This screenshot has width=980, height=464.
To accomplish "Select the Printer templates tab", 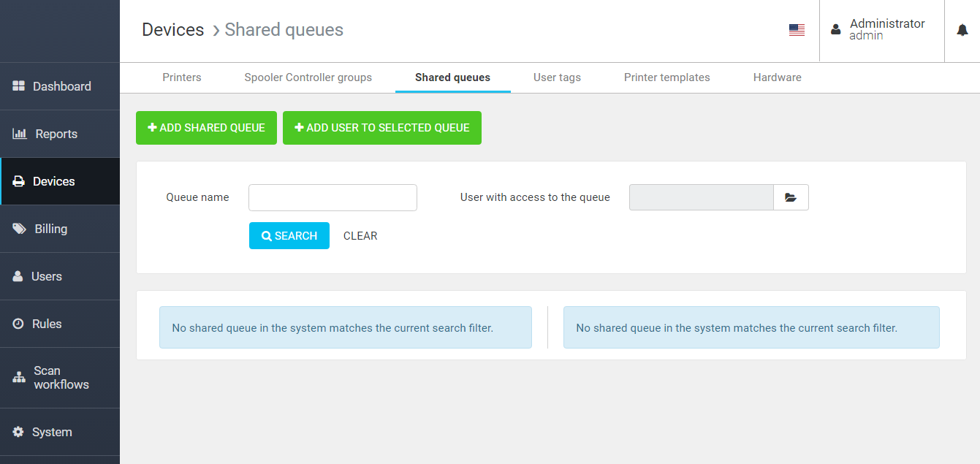I will (666, 77).
